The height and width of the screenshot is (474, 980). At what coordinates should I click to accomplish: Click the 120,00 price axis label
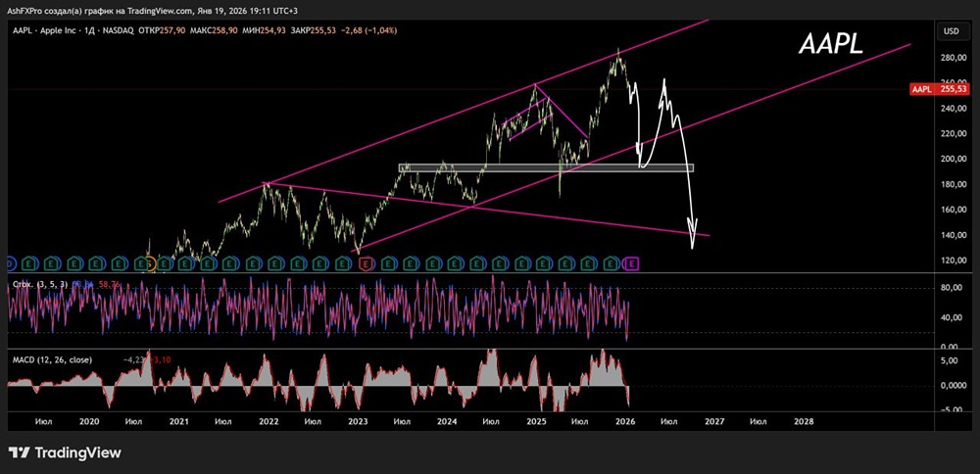click(954, 260)
